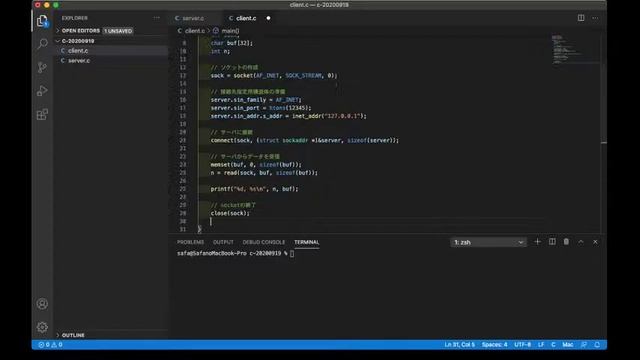
Task: Open the feedback icon in status bar
Action: [584, 345]
